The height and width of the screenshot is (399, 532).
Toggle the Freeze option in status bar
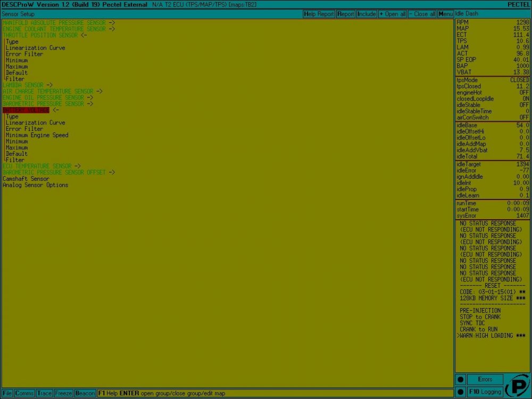click(x=63, y=394)
